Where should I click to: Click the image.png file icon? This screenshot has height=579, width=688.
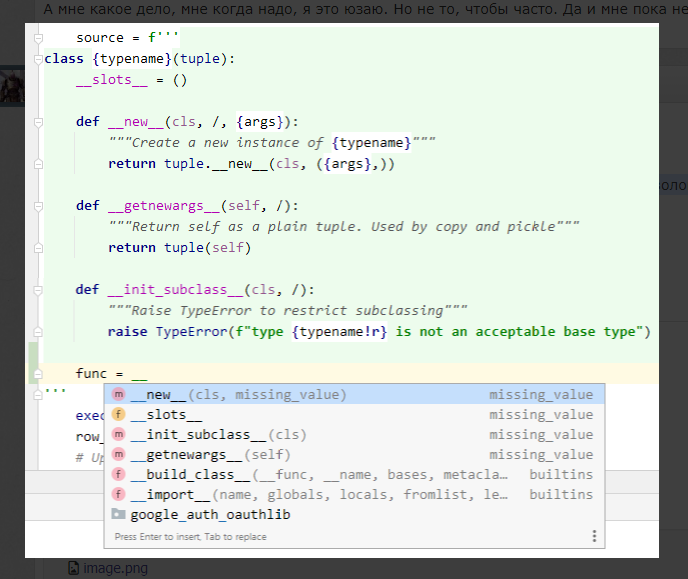tap(74, 568)
